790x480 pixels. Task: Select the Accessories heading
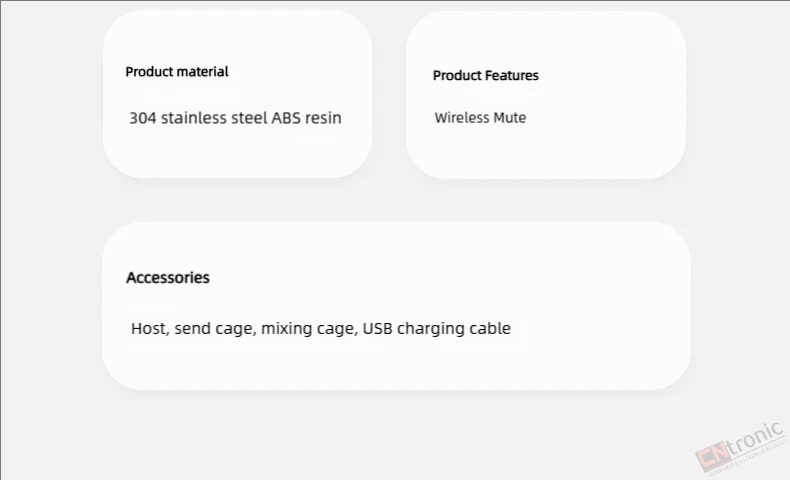click(168, 278)
